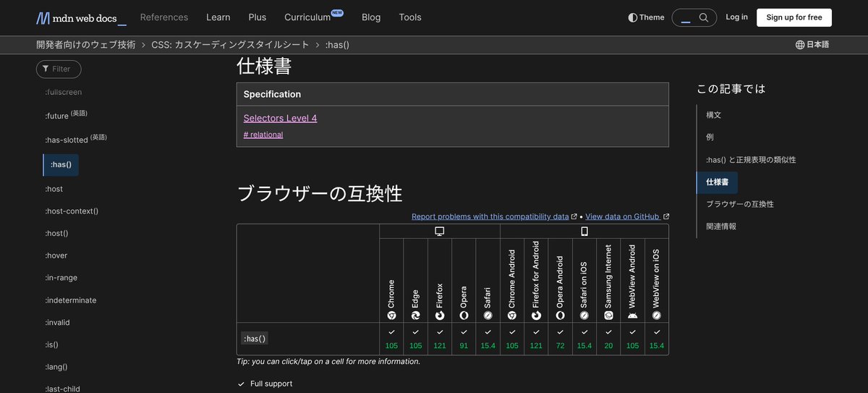Expand Opera Android 72 support cell
The image size is (868, 393).
click(x=561, y=339)
